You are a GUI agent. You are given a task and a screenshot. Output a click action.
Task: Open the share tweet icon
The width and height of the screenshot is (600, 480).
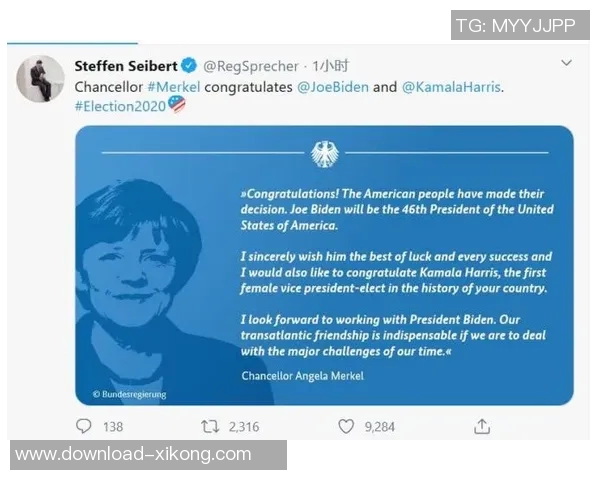pos(482,427)
